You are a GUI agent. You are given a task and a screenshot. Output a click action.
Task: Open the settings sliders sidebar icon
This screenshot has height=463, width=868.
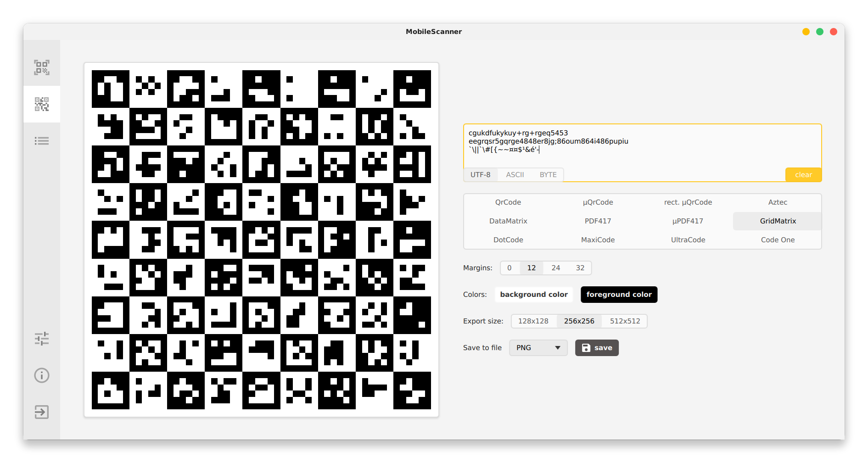[x=42, y=339]
